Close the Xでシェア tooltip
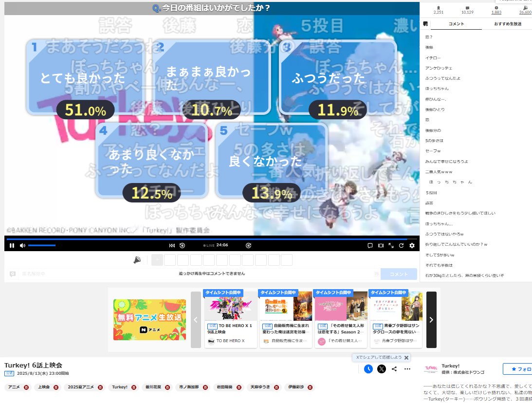The height and width of the screenshot is (403, 532). 406,358
